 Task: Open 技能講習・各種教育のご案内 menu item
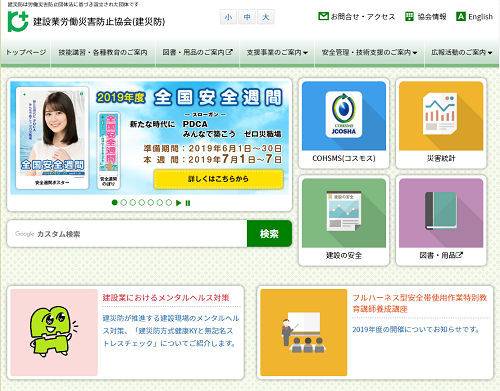(x=103, y=53)
